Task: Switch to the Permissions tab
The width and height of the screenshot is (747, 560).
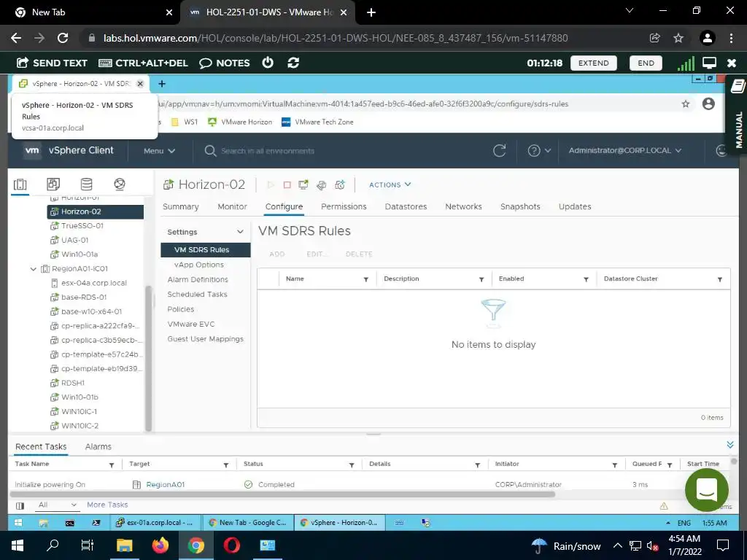Action: pos(344,206)
